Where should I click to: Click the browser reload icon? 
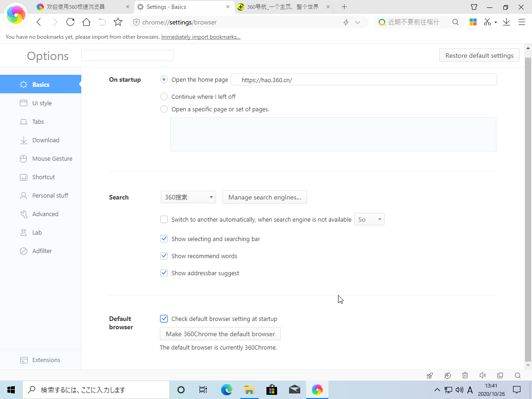pos(70,22)
